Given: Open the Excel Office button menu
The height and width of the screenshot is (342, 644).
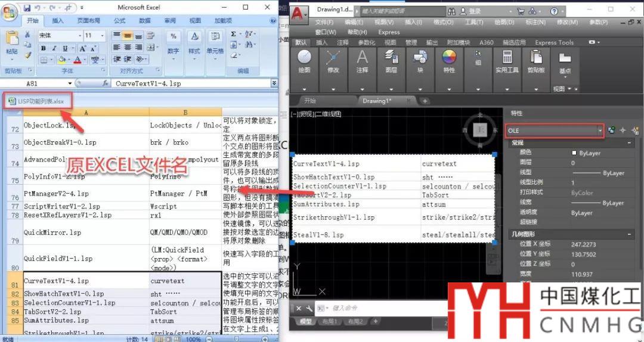Looking at the screenshot, I should pyautogui.click(x=9, y=12).
